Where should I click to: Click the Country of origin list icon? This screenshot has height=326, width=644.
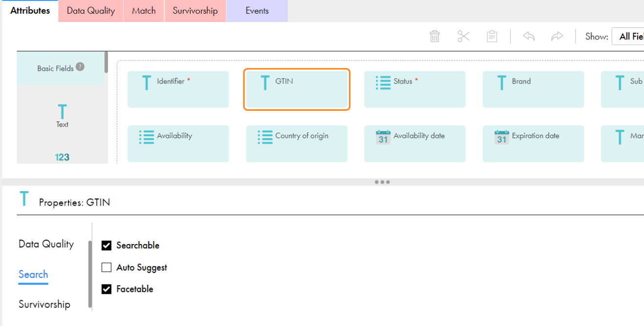tap(265, 137)
